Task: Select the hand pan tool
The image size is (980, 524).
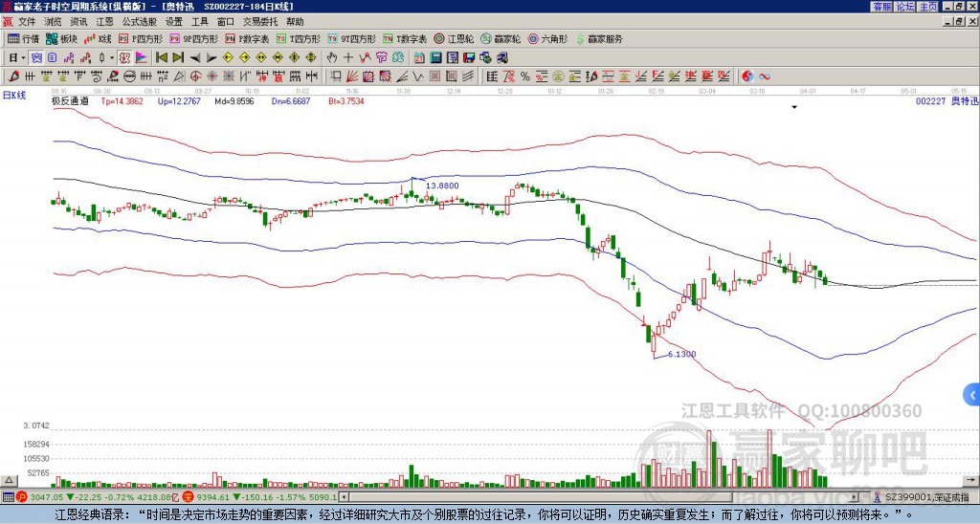Action: (331, 58)
